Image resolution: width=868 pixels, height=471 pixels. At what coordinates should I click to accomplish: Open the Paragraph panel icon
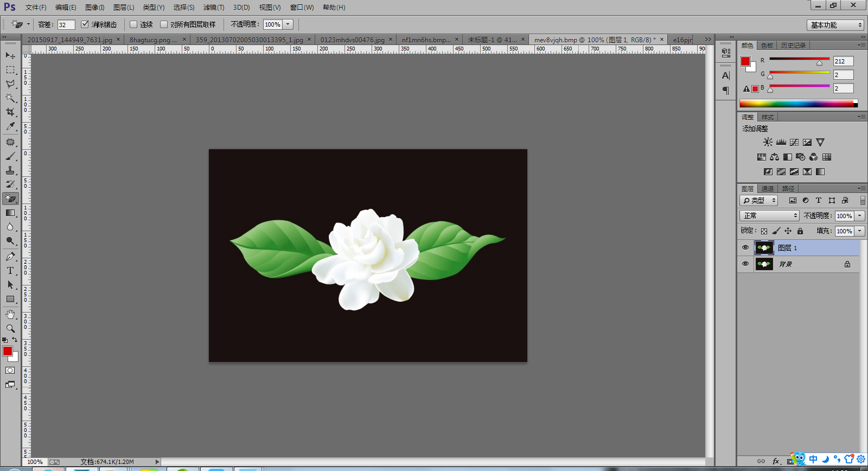click(x=726, y=91)
